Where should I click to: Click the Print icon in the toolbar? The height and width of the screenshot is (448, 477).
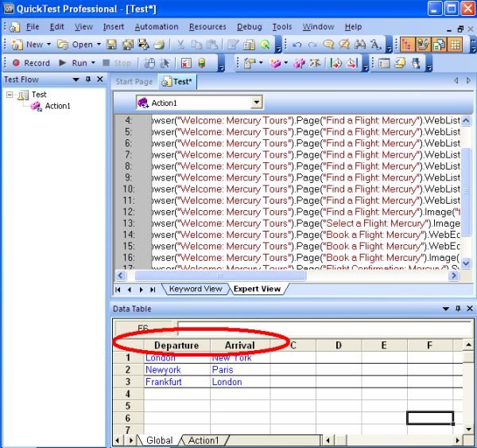pos(159,45)
